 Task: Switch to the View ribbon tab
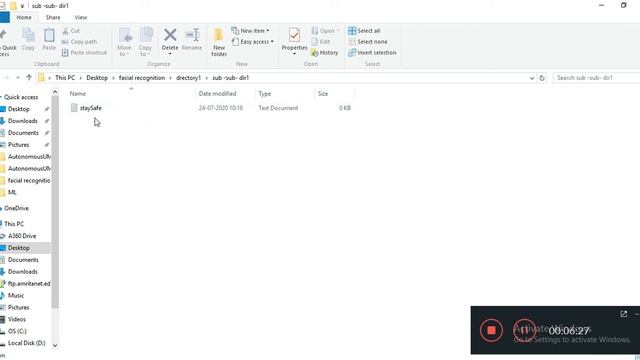click(x=81, y=18)
